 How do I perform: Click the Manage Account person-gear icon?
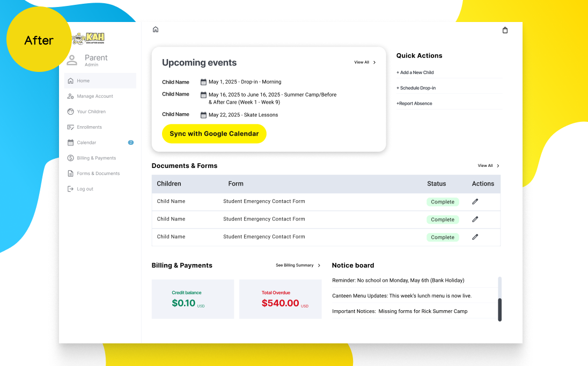point(70,97)
